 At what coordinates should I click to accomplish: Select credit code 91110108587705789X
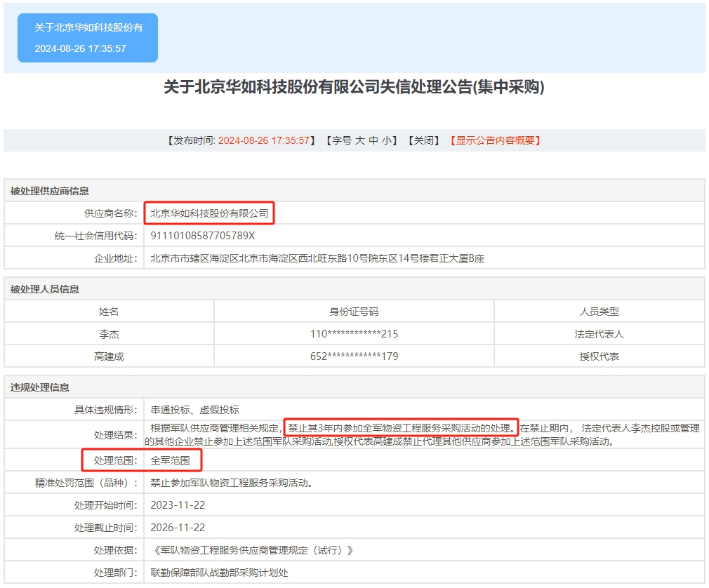pyautogui.click(x=203, y=236)
